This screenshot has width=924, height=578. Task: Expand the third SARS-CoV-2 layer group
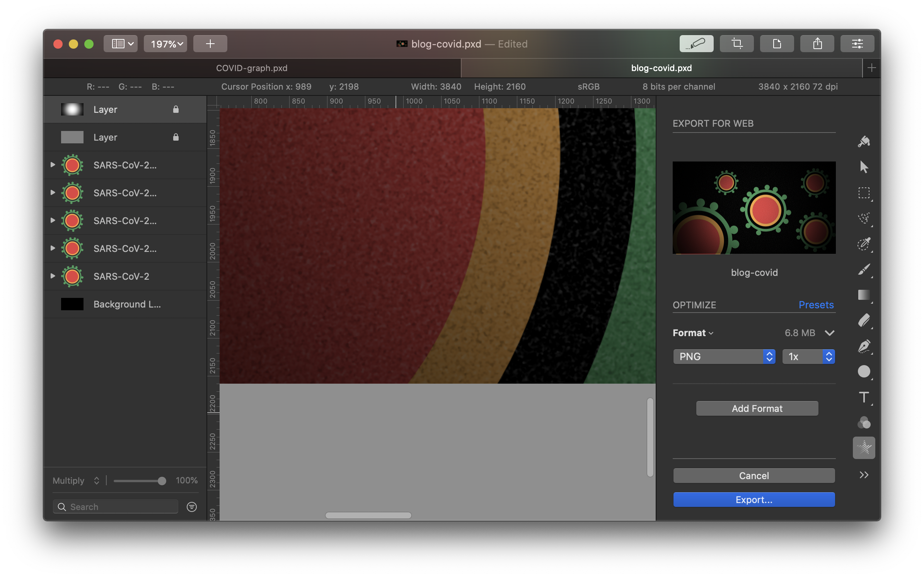coord(53,220)
